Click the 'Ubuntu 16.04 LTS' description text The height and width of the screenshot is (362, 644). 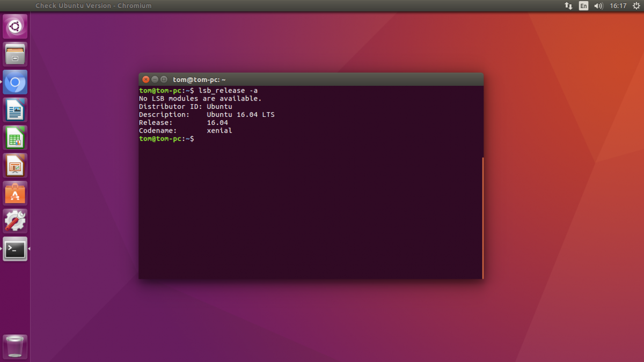[x=240, y=115]
